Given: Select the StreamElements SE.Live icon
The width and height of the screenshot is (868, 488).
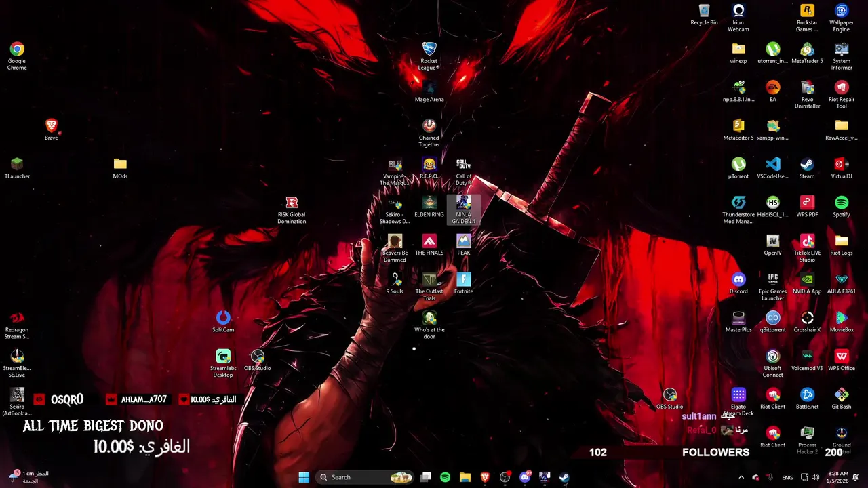Looking at the screenshot, I should tap(17, 363).
